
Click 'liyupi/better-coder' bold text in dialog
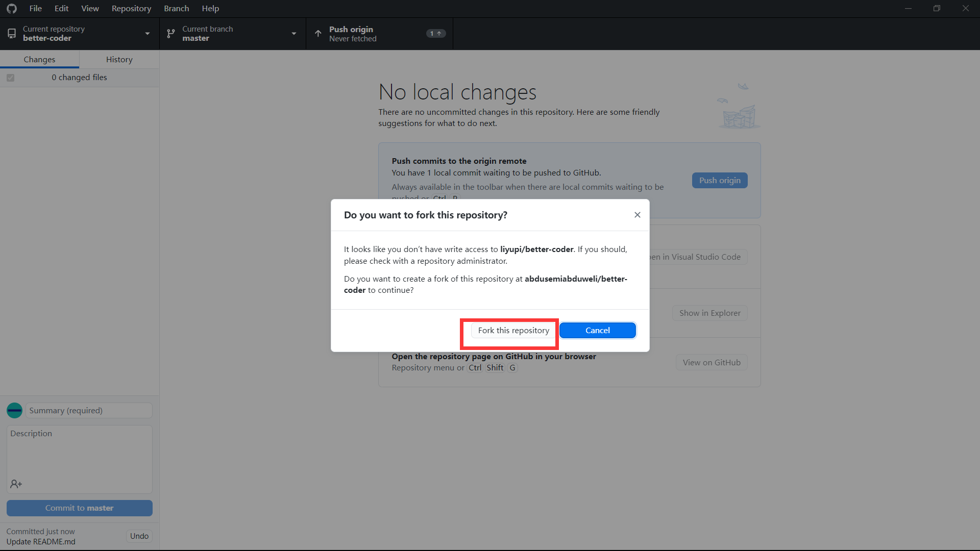(537, 249)
